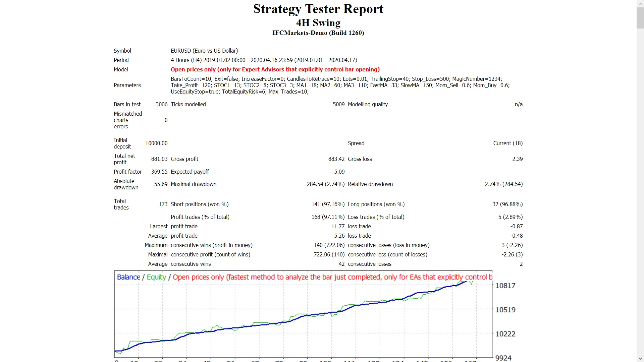Click the EURUSD symbol value
This screenshot has height=362, width=644.
[204, 51]
